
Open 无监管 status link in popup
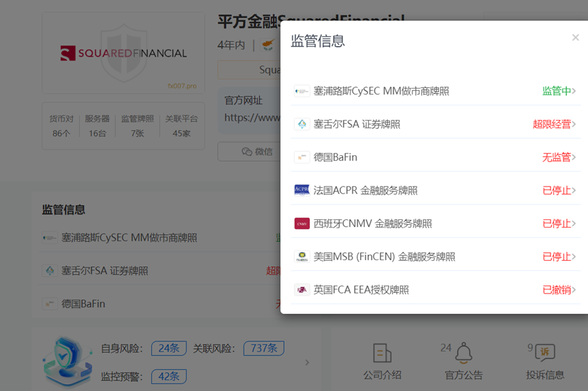click(559, 157)
